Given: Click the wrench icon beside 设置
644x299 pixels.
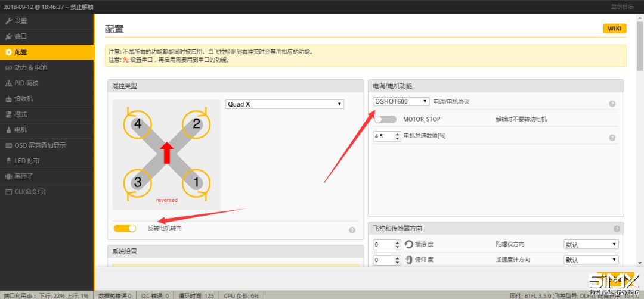Looking at the screenshot, I should (x=8, y=21).
